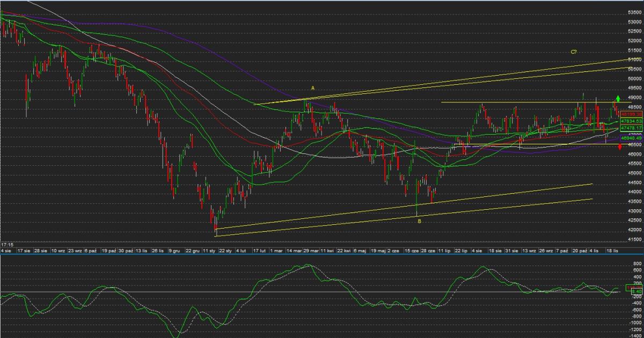Image resolution: width=644 pixels, height=338 pixels.
Task: Click the green up arrow marker
Action: [x=618, y=98]
